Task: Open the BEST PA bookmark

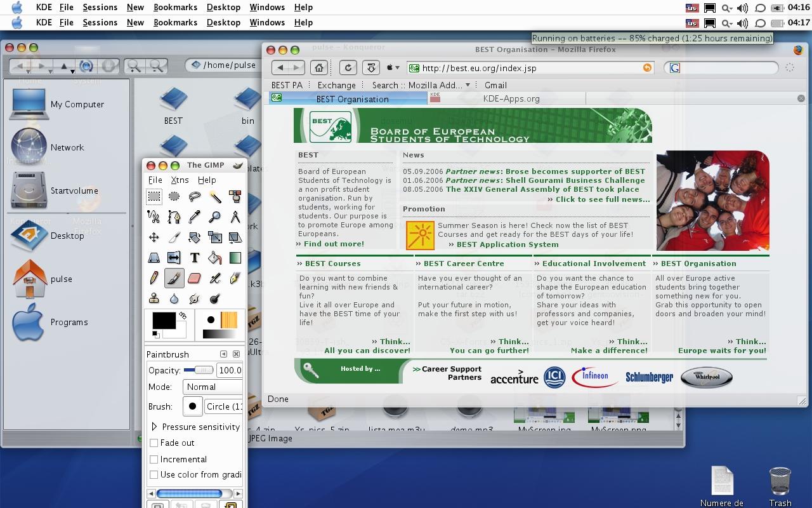Action: 287,85
